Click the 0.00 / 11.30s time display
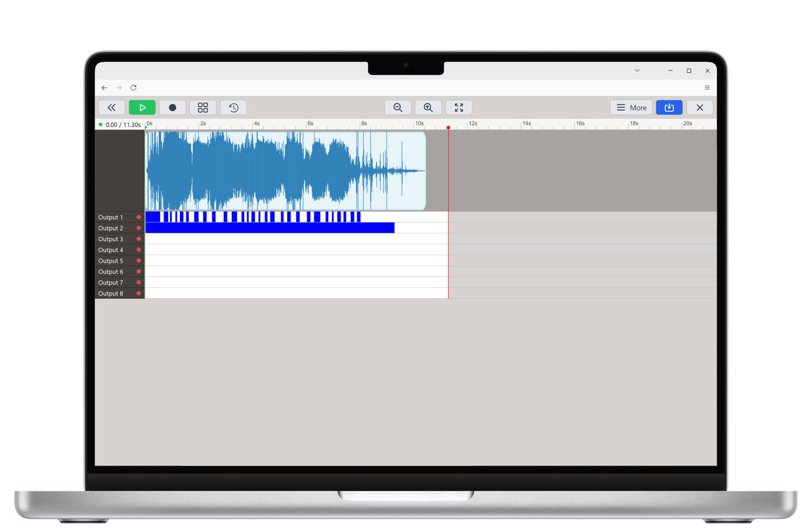 coord(123,125)
